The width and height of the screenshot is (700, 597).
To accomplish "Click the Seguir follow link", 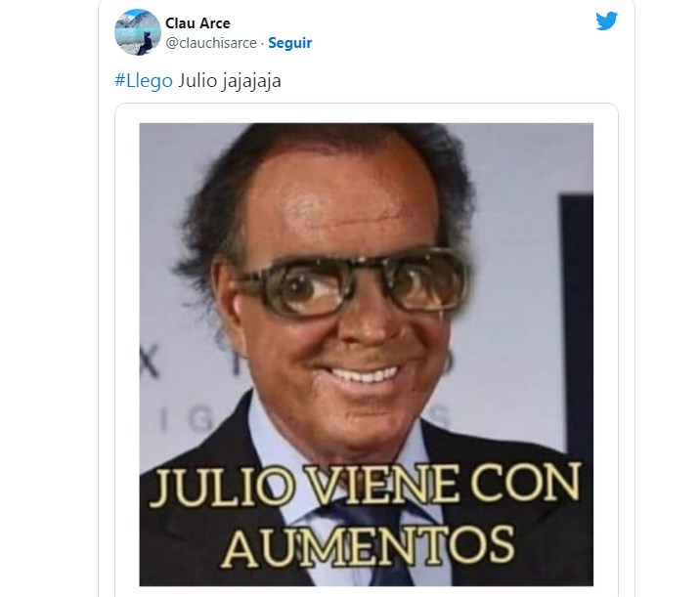I will pyautogui.click(x=289, y=43).
